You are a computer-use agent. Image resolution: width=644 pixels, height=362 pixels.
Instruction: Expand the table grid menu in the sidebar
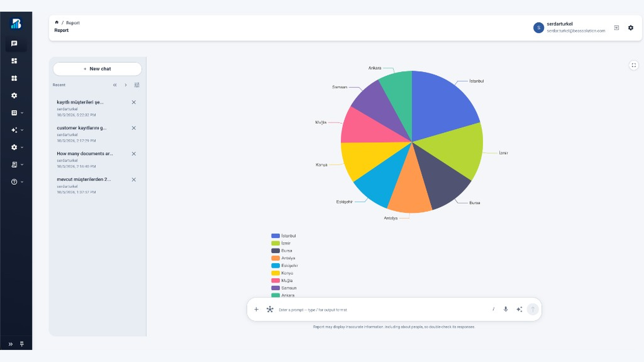pyautogui.click(x=17, y=113)
